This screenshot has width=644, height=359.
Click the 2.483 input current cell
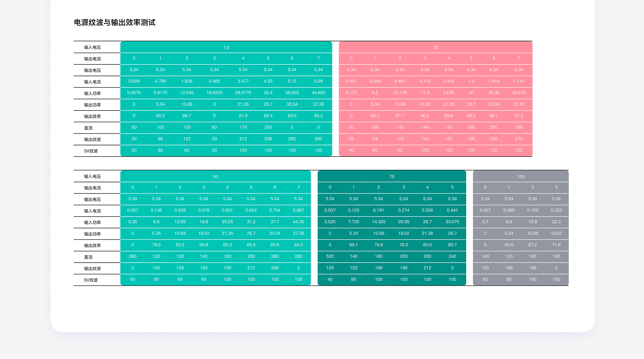click(x=214, y=81)
